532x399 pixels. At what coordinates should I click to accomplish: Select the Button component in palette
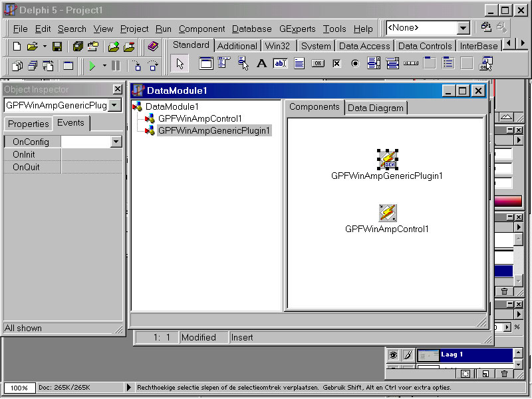point(318,64)
